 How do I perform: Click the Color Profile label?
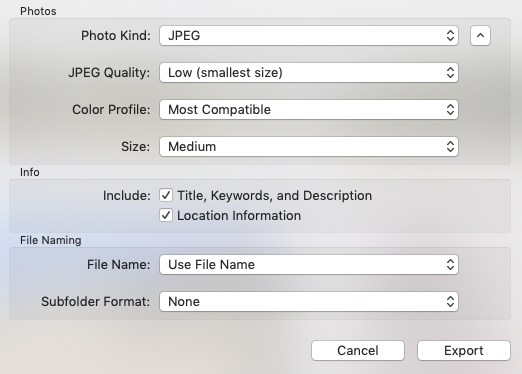(111, 110)
